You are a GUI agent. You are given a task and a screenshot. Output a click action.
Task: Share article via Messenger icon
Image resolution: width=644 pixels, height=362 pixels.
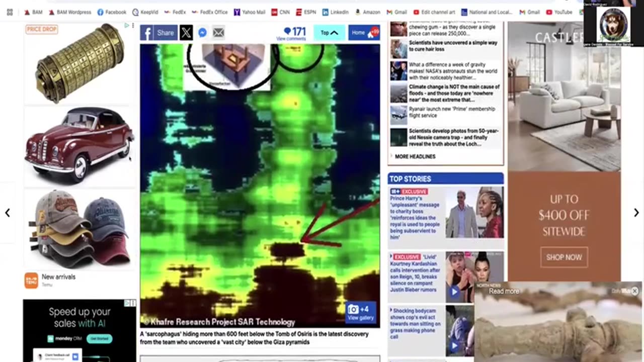(x=202, y=33)
